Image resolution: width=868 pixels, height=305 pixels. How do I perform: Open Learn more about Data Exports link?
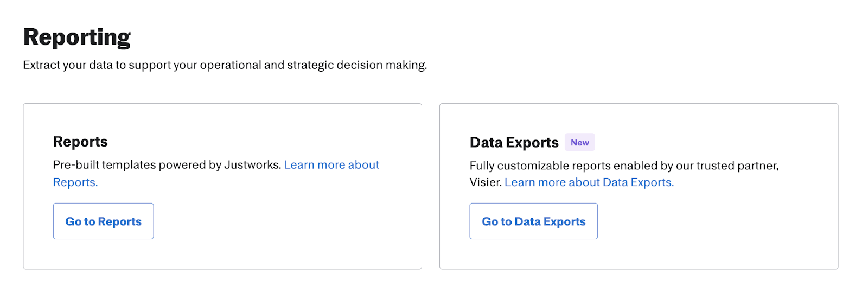click(589, 182)
